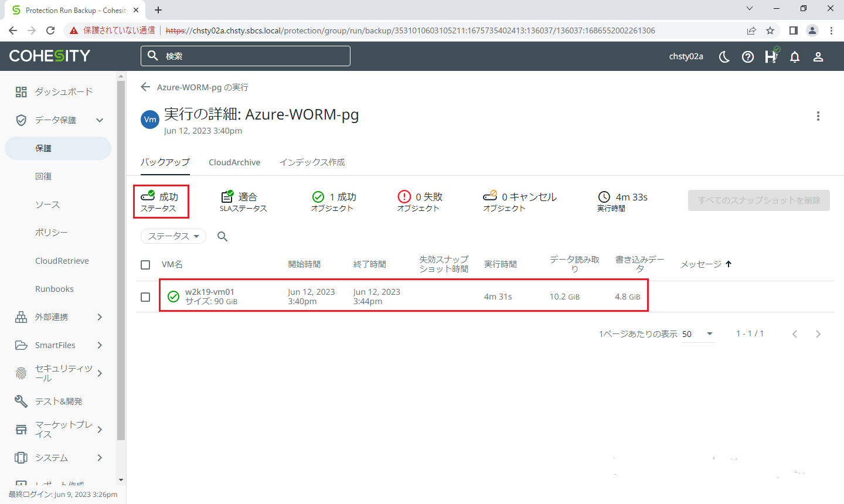Expand the 外部連携 submenu chevron
The width and height of the screenshot is (844, 504).
pos(100,317)
